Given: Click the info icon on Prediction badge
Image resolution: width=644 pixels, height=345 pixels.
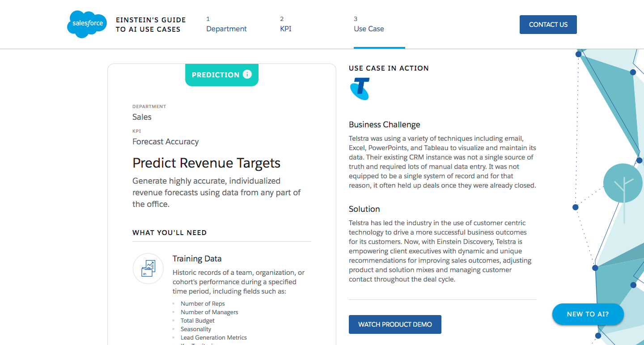Looking at the screenshot, I should 247,75.
